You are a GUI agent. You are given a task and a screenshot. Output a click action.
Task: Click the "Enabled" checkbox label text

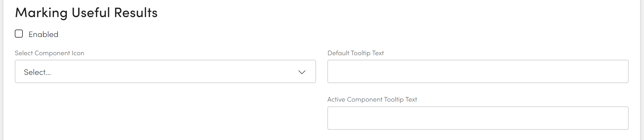click(x=43, y=34)
